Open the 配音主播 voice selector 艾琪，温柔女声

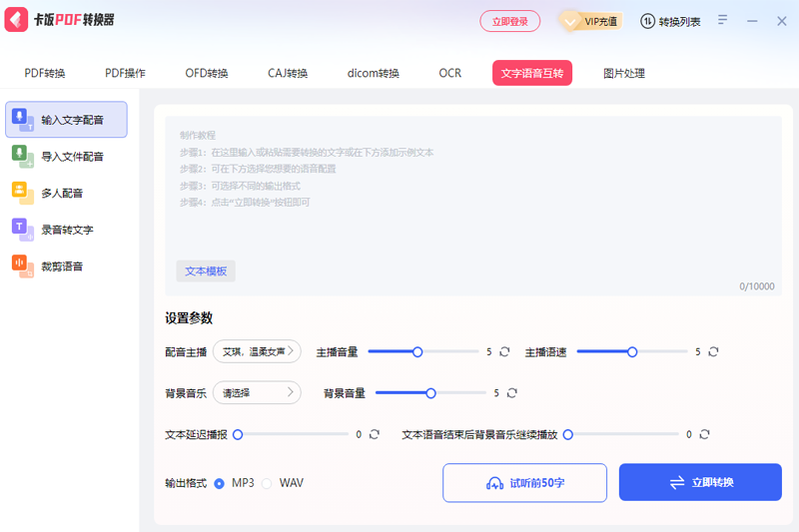[257, 351]
